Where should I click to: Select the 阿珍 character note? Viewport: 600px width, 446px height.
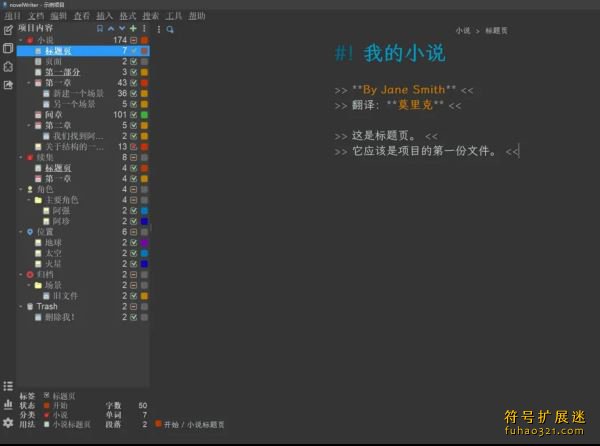click(61, 221)
